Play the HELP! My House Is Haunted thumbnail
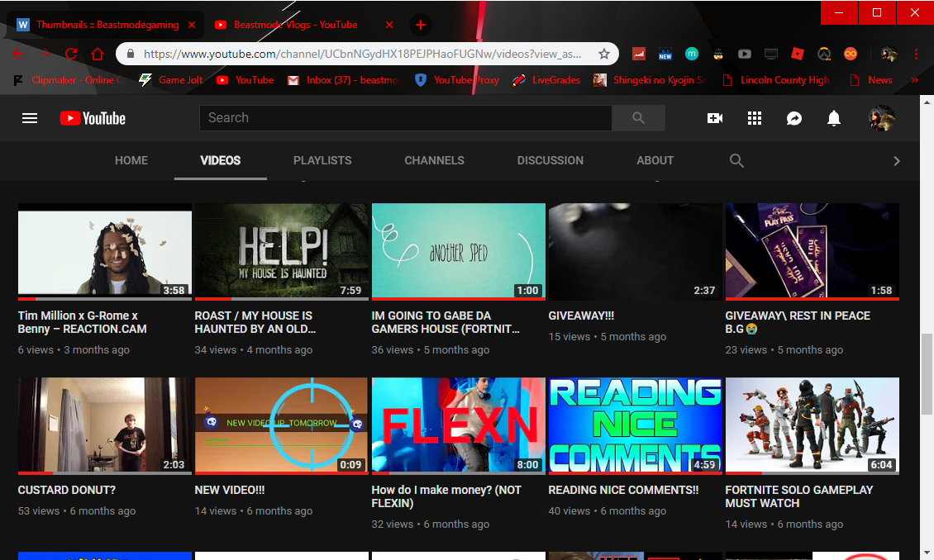 click(x=282, y=252)
